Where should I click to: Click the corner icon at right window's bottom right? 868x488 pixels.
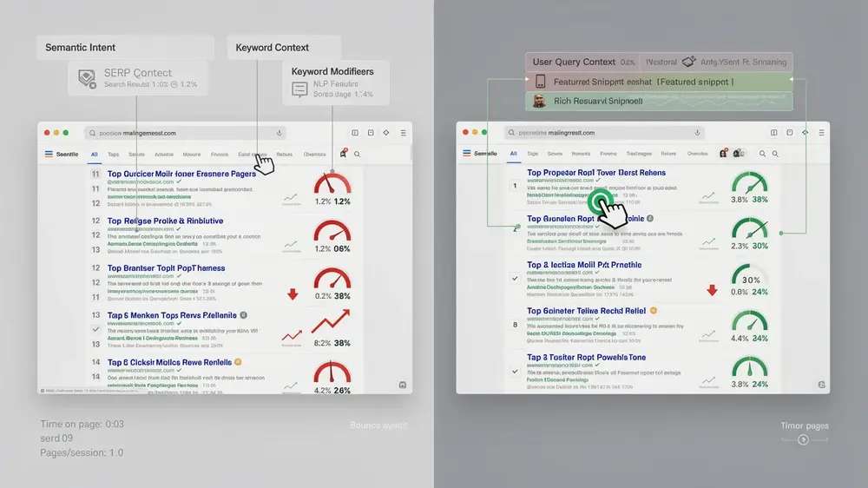click(821, 385)
